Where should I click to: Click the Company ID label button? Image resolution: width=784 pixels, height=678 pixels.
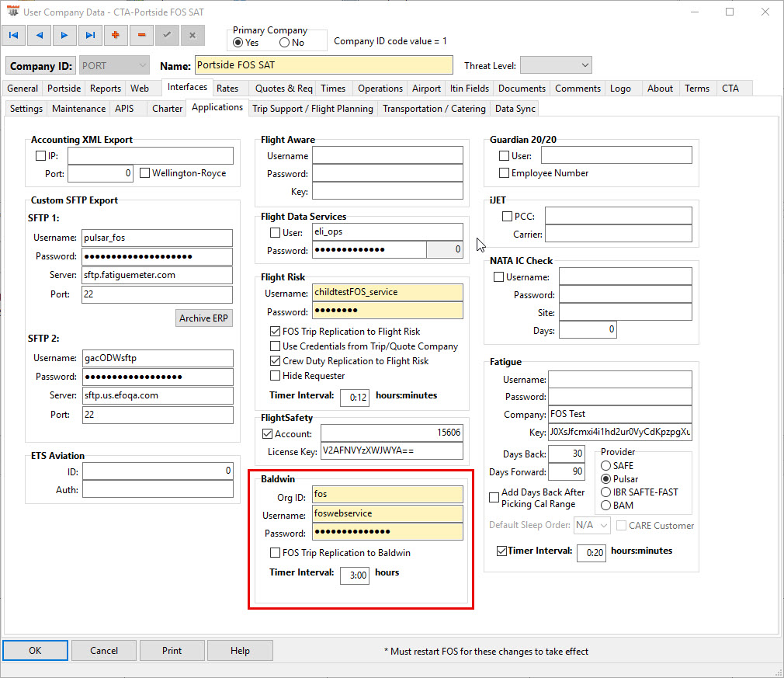click(41, 65)
